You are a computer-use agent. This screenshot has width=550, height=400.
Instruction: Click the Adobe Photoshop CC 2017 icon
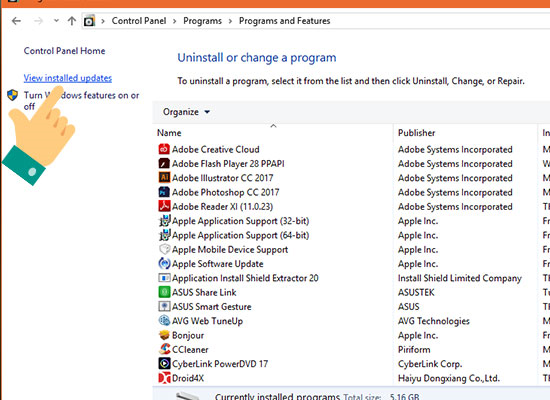click(x=164, y=192)
